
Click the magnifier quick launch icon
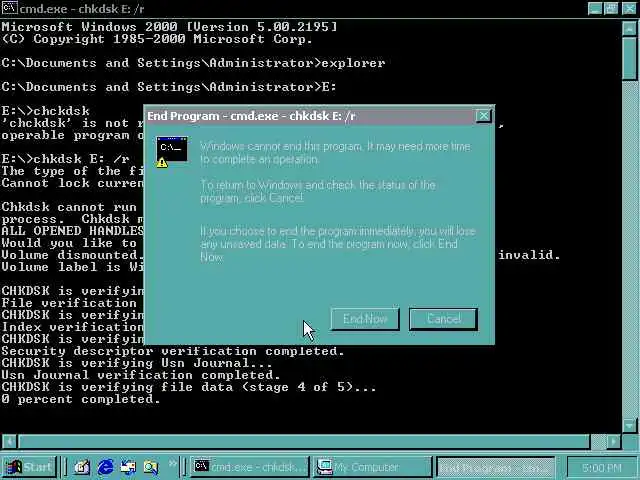(151, 467)
